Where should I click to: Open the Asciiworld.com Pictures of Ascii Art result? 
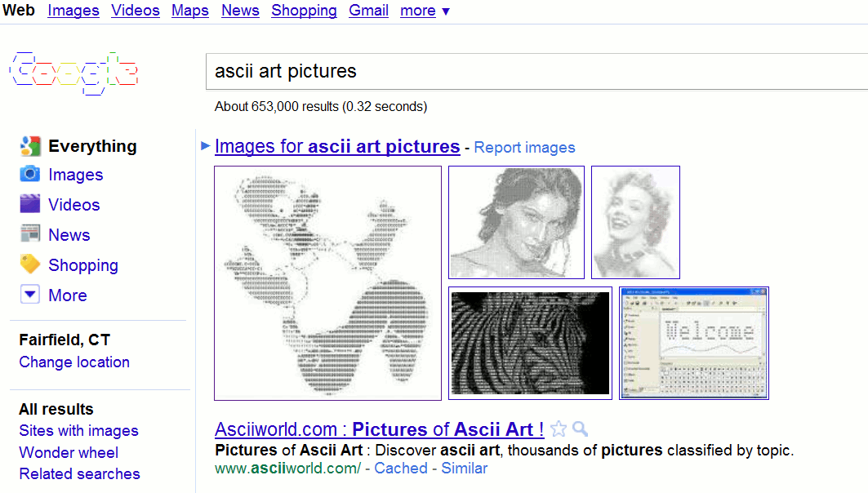pos(379,429)
